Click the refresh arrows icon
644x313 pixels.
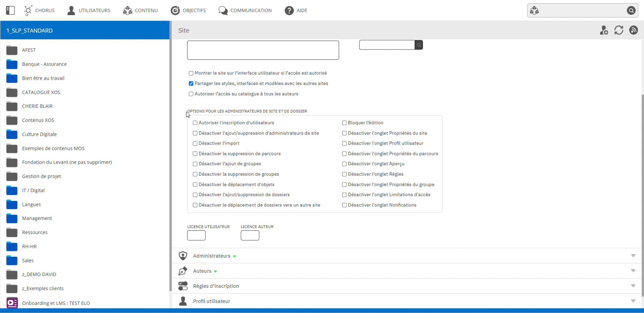tap(619, 30)
